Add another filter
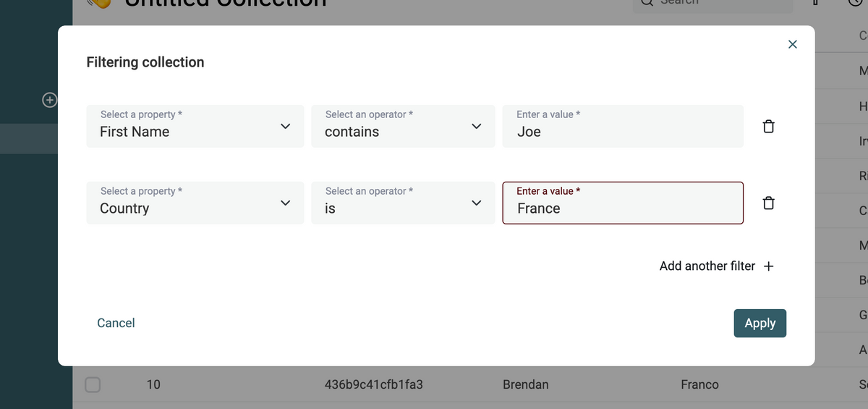 tap(716, 266)
